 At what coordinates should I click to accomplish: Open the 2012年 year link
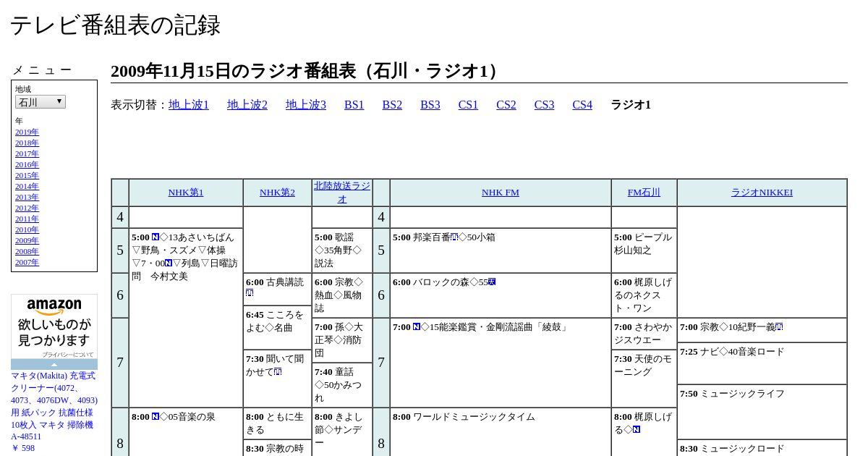[x=27, y=208]
